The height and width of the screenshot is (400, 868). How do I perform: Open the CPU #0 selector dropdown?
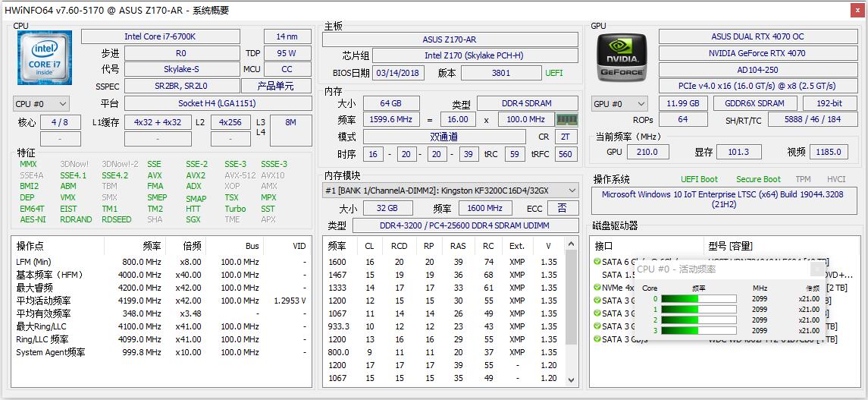click(41, 103)
